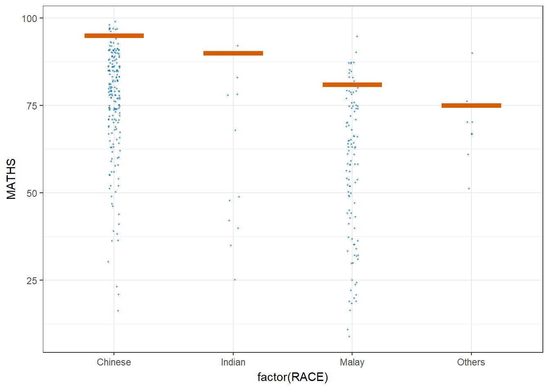Click the factor(RACE) axis title

[x=292, y=377]
